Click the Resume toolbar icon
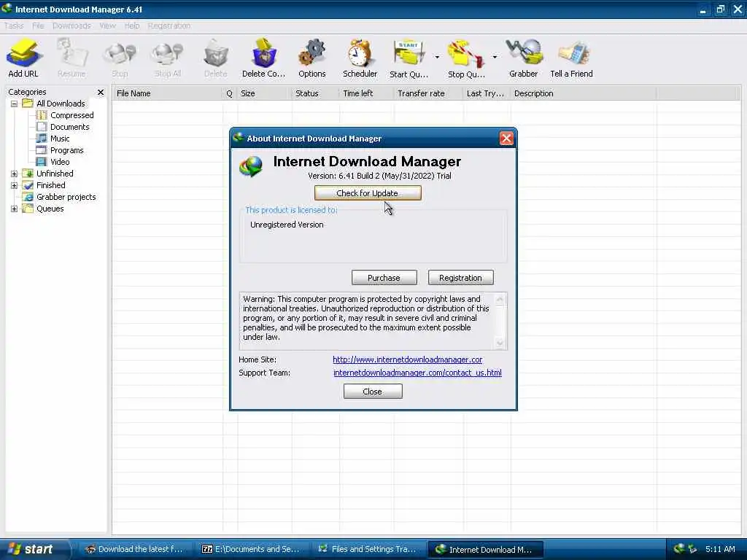 pyautogui.click(x=71, y=53)
